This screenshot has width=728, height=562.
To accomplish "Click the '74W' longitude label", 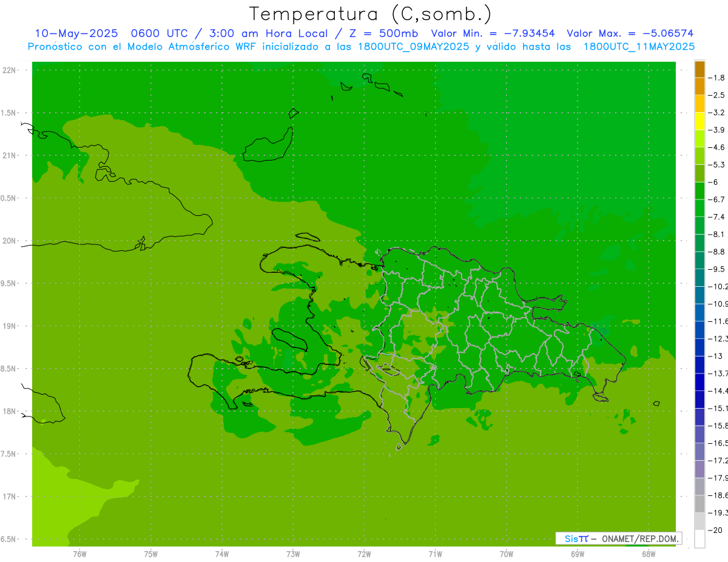I will tap(222, 554).
